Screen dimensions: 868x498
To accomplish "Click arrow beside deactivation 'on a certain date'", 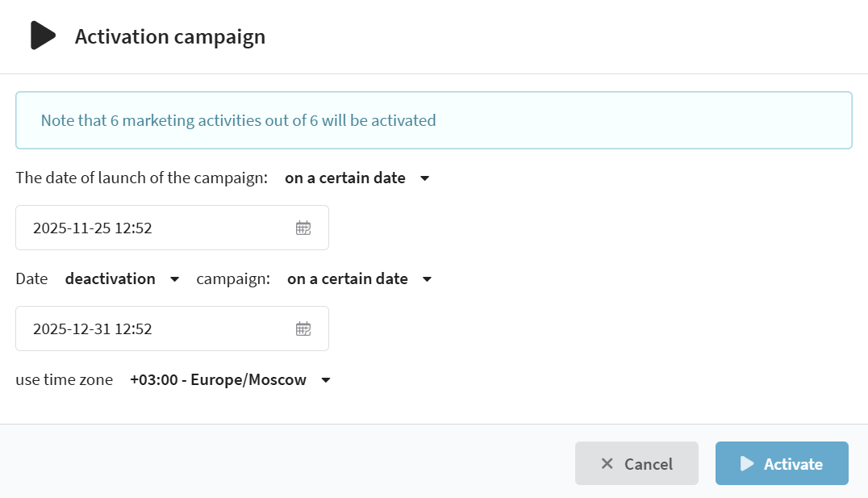I will tap(428, 279).
